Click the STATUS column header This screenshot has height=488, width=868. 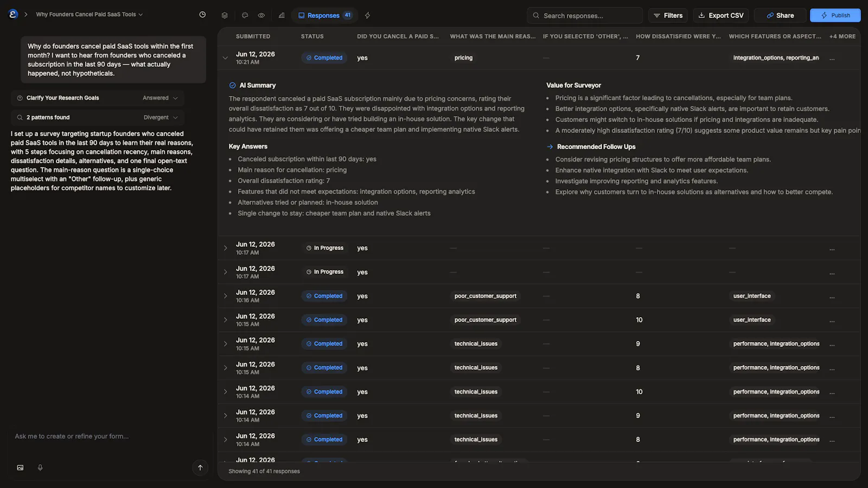(312, 36)
